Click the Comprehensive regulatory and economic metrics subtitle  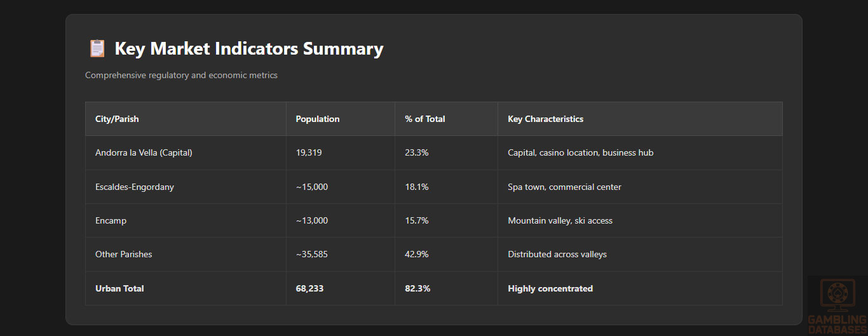coord(181,75)
